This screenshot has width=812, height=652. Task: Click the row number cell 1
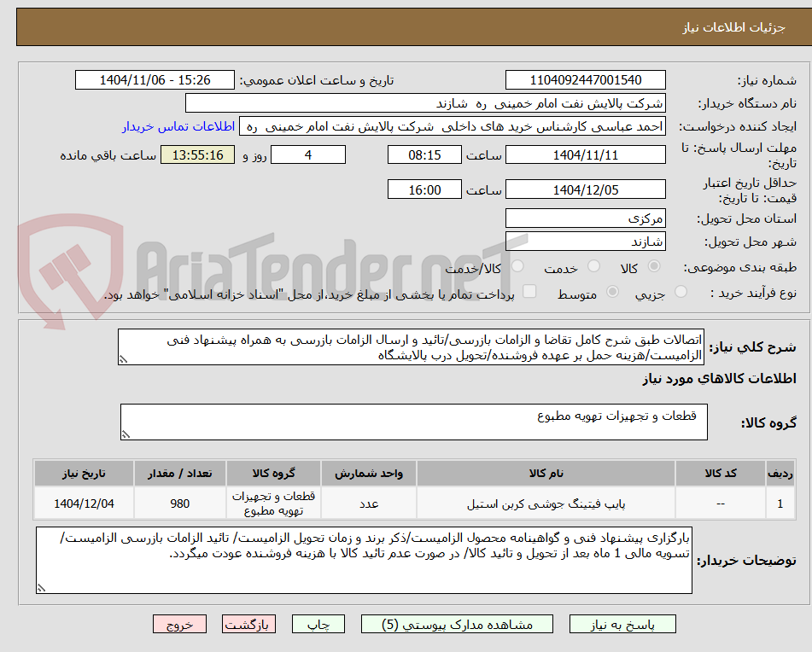coord(780,504)
